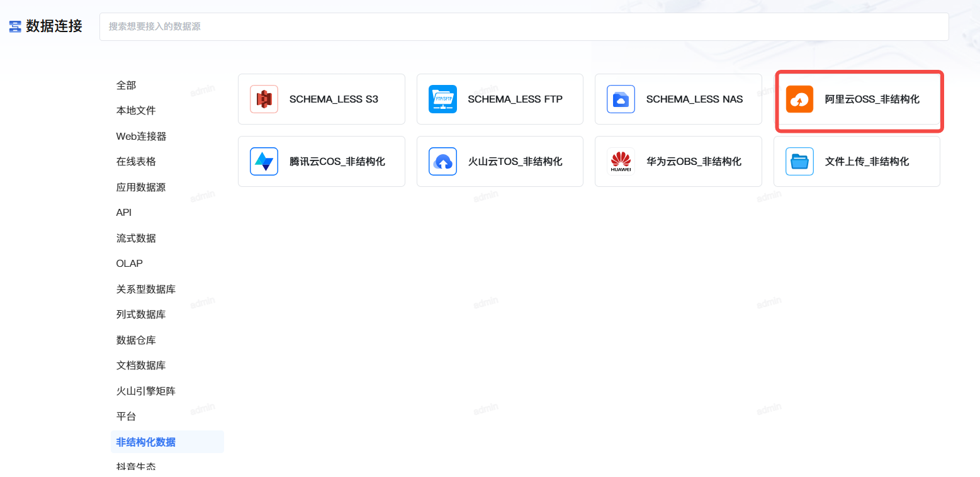Go to 列式数据库 category
Screen dimensions: 980x477
(x=141, y=314)
